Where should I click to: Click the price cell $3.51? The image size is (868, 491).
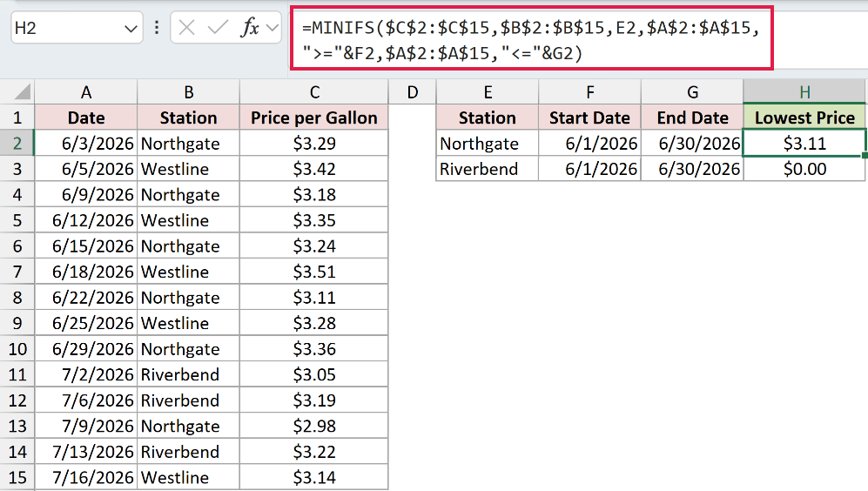pyautogui.click(x=314, y=272)
